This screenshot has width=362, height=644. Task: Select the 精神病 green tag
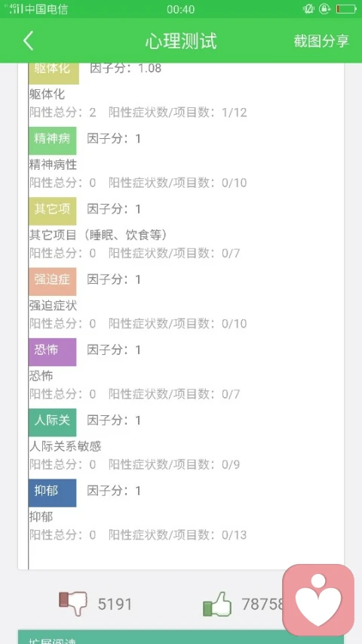(53, 140)
